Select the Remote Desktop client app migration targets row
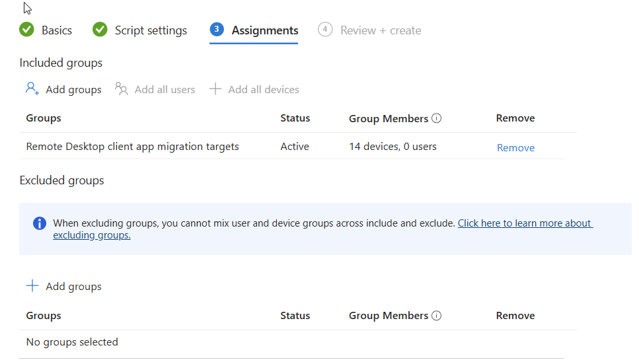Screen dimensions: 639x364 coord(132,147)
